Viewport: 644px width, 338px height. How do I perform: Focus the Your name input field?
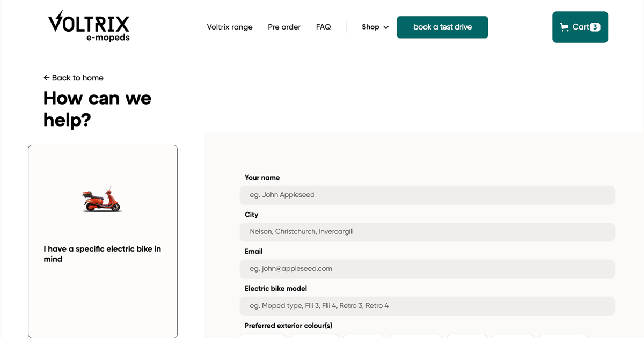pyautogui.click(x=427, y=195)
